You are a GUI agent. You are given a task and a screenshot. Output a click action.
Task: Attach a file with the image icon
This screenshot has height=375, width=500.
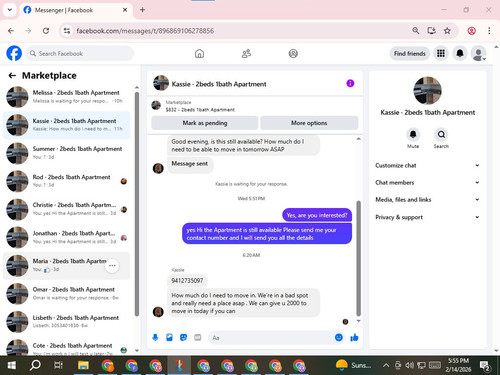(x=169, y=338)
